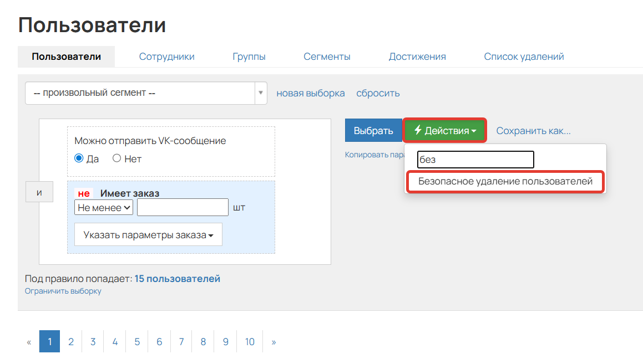
Task: Switch to the Сотрудники tab
Action: pos(166,56)
